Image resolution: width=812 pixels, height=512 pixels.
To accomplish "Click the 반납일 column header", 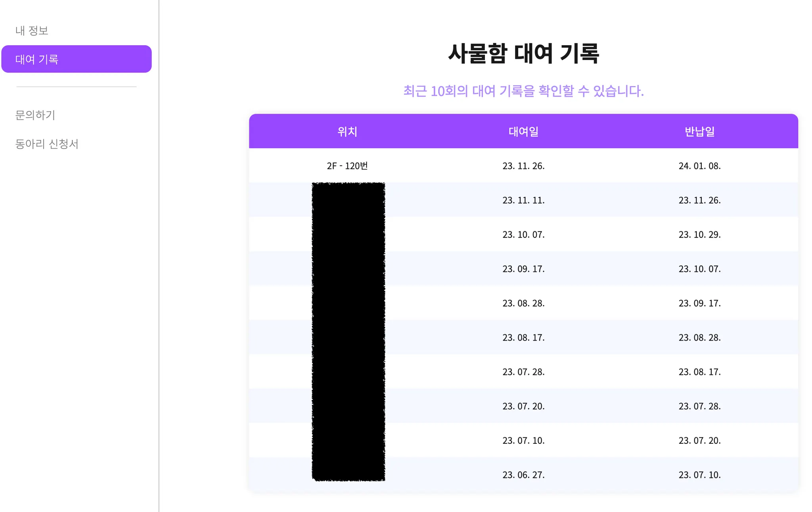I will coord(699,131).
